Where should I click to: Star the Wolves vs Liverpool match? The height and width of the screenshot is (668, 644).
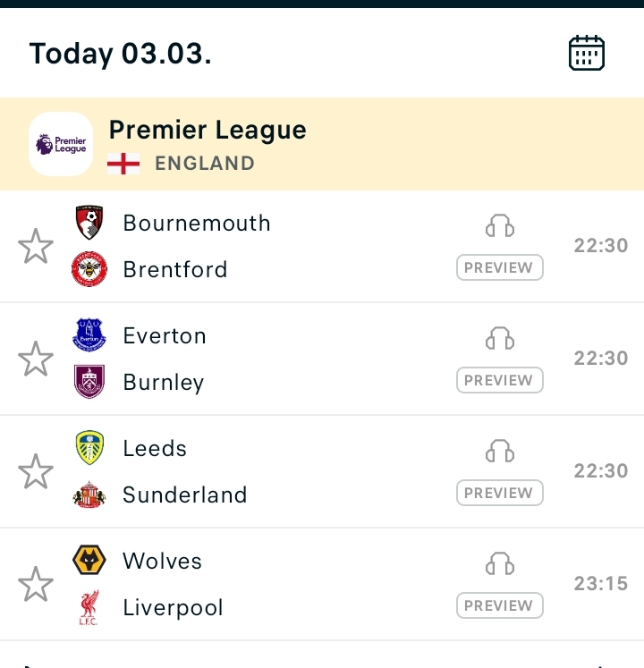coord(36,584)
